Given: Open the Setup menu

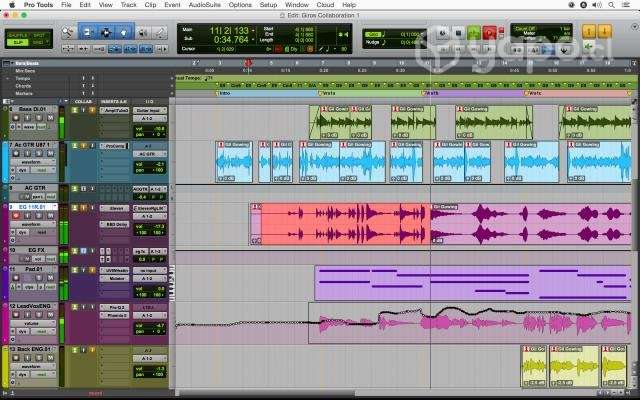Looking at the screenshot, I should pos(268,5).
